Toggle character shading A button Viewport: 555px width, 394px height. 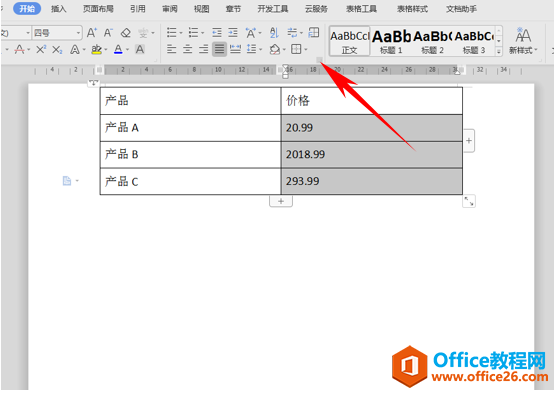[140, 50]
